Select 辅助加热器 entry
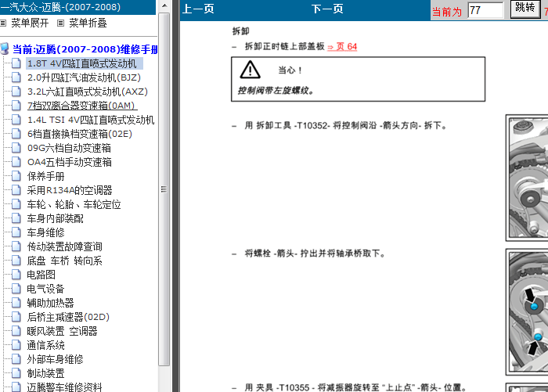This screenshot has width=548, height=392. click(50, 303)
